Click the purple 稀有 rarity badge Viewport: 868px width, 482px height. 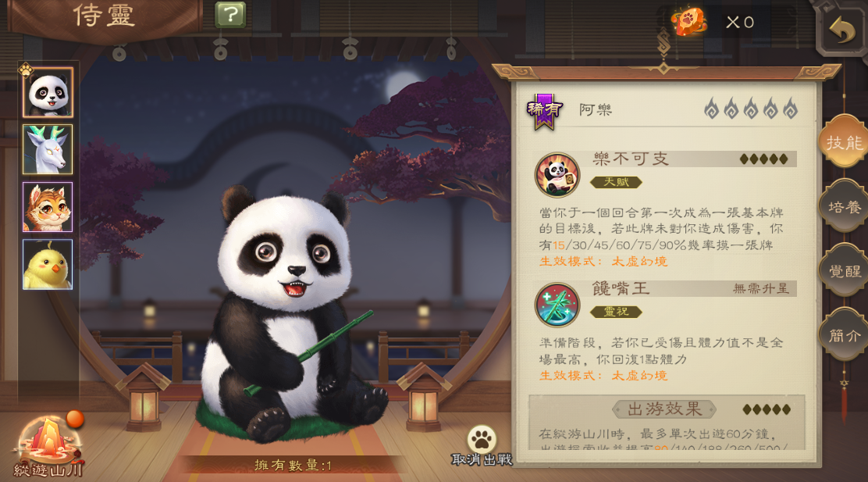point(545,112)
